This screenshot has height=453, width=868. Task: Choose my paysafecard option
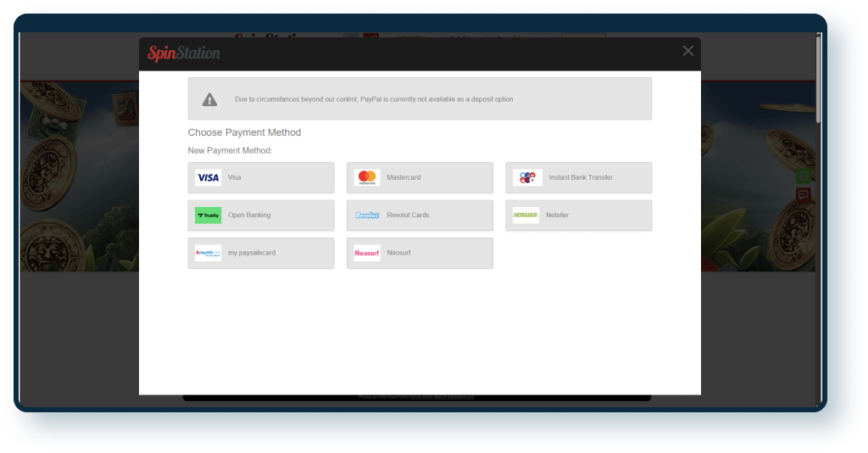261,253
